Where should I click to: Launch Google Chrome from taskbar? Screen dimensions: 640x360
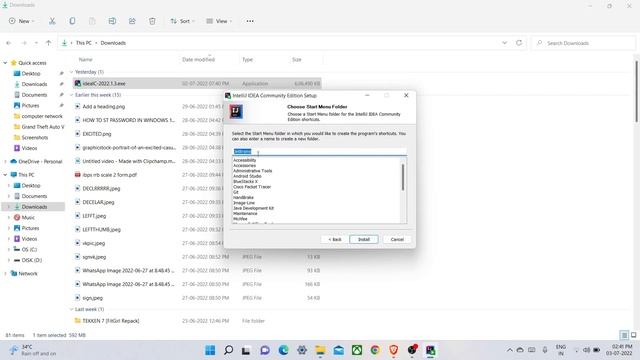coord(375,350)
